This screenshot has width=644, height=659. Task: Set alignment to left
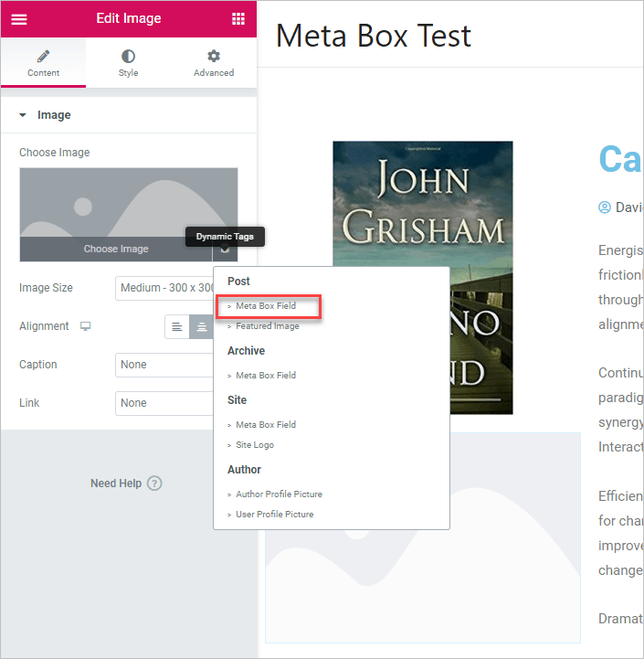177,327
